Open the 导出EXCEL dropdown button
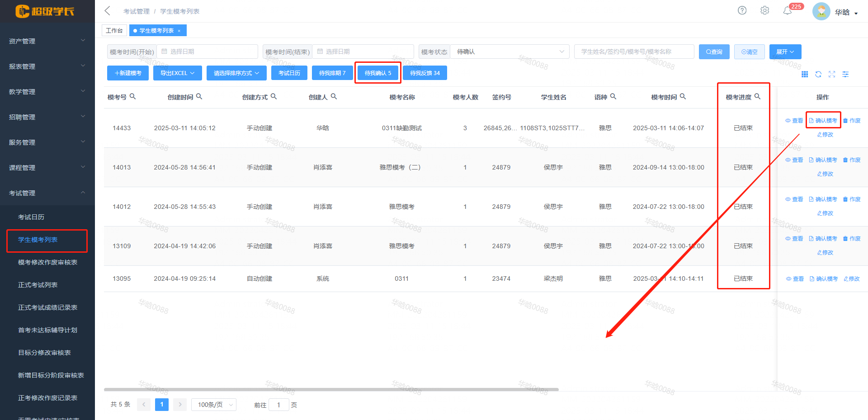This screenshot has height=420, width=868. click(177, 73)
